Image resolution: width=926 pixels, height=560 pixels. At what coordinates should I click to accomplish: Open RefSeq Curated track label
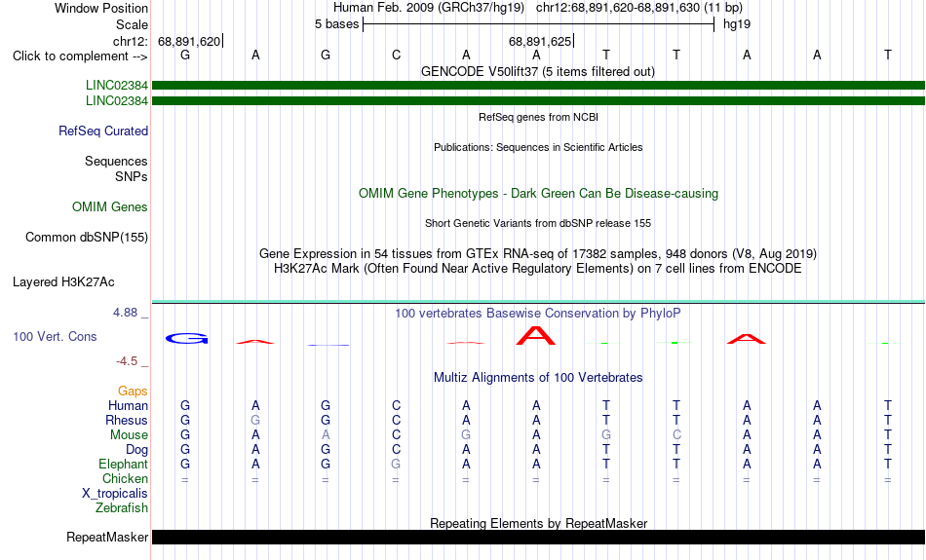pyautogui.click(x=103, y=131)
